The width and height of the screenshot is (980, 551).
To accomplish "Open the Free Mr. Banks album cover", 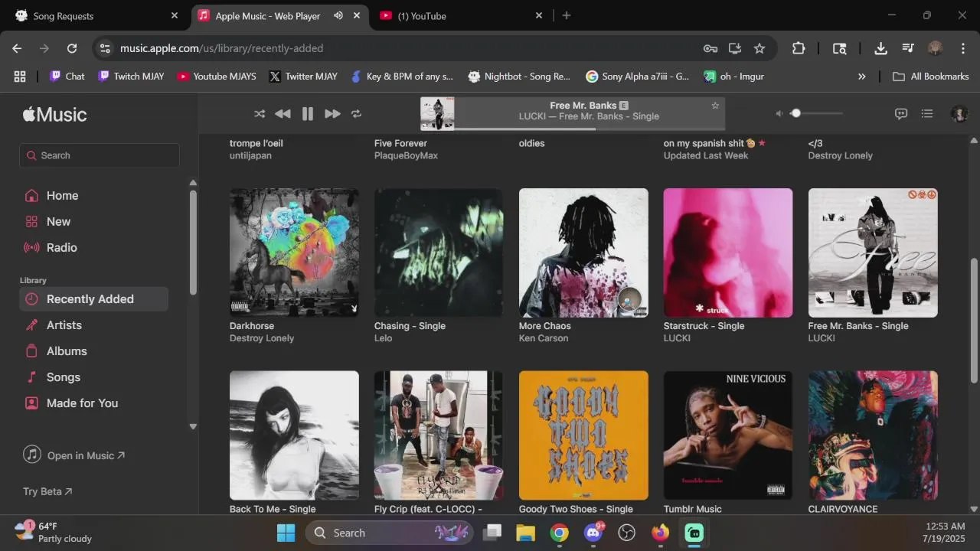I will (873, 253).
